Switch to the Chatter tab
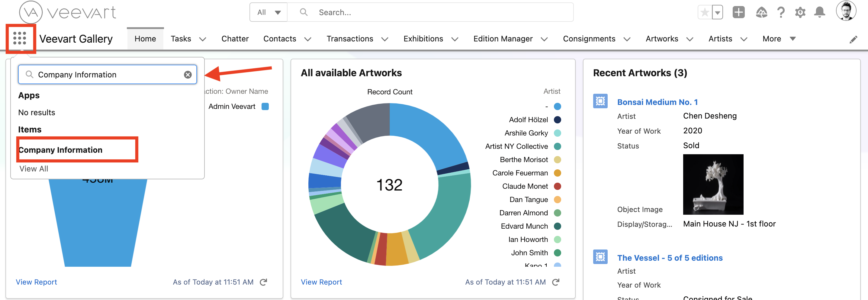 pyautogui.click(x=235, y=39)
